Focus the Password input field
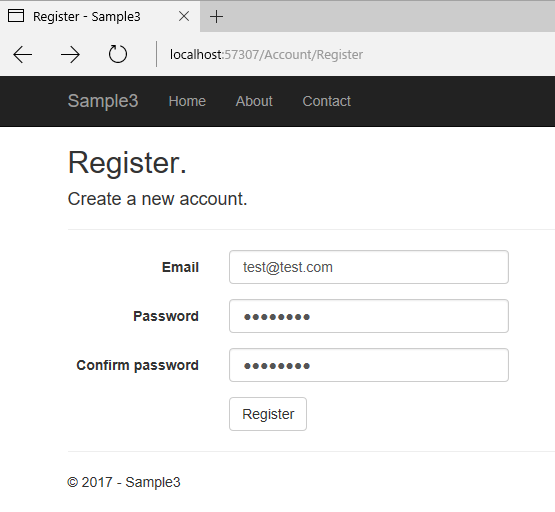 (369, 316)
